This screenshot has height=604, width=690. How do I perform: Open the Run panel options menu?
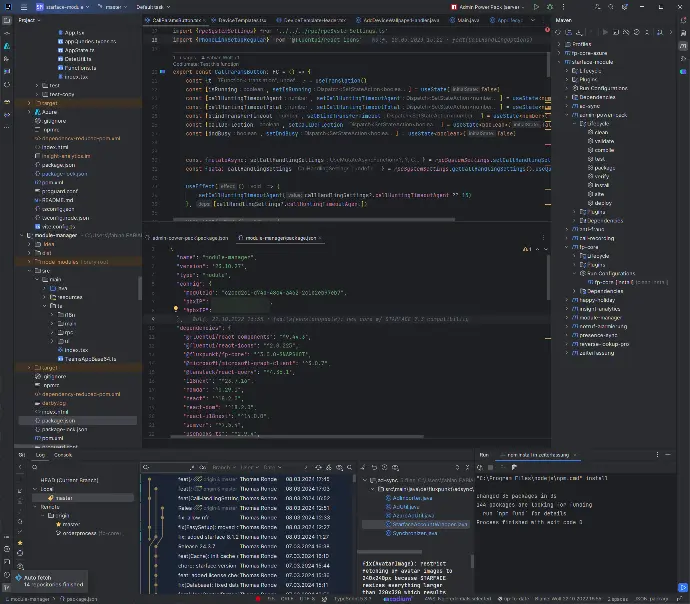click(x=657, y=455)
